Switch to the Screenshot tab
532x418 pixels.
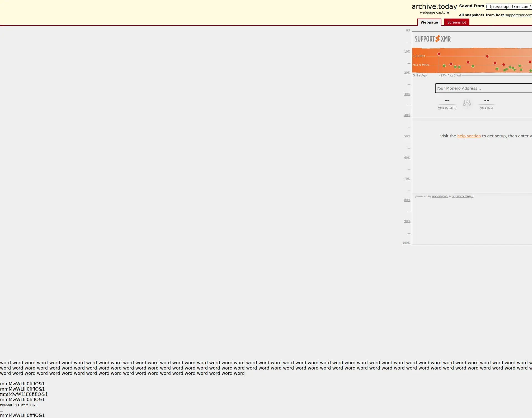click(x=456, y=22)
